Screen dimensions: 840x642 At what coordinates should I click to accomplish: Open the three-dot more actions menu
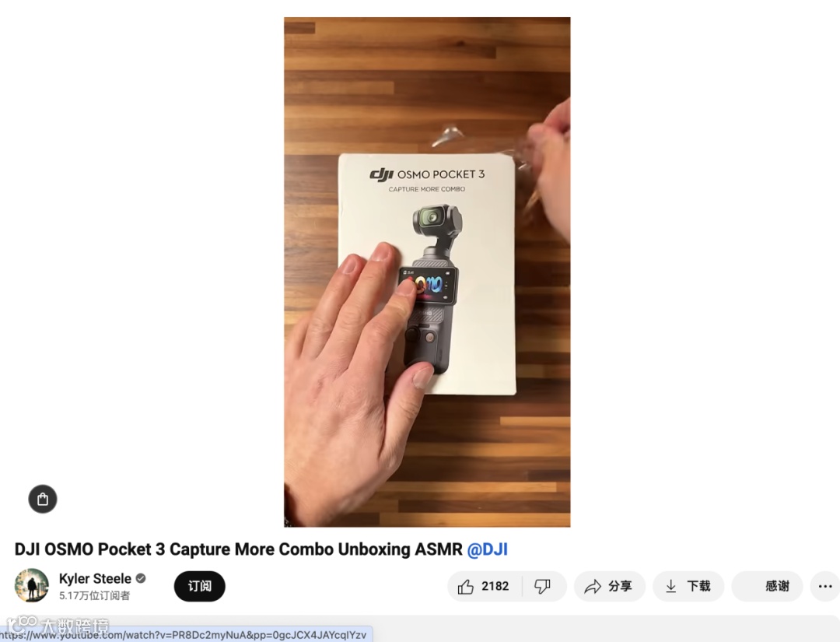coord(825,586)
